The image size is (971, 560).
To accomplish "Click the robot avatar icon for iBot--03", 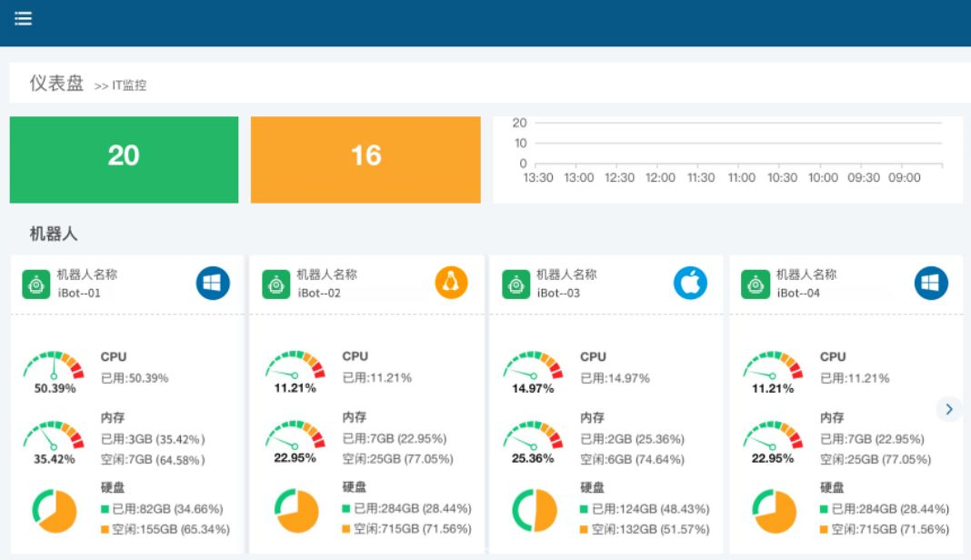I will 516,285.
